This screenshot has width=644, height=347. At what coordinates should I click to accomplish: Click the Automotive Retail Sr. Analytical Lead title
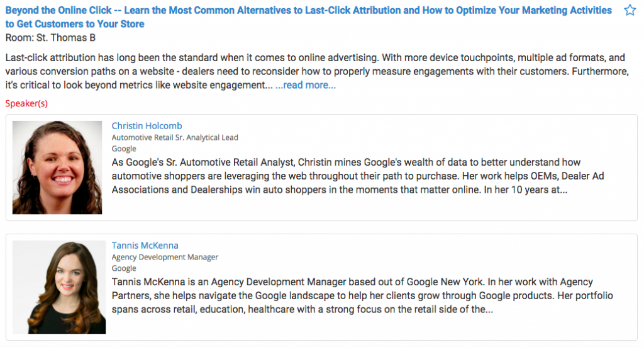(175, 137)
